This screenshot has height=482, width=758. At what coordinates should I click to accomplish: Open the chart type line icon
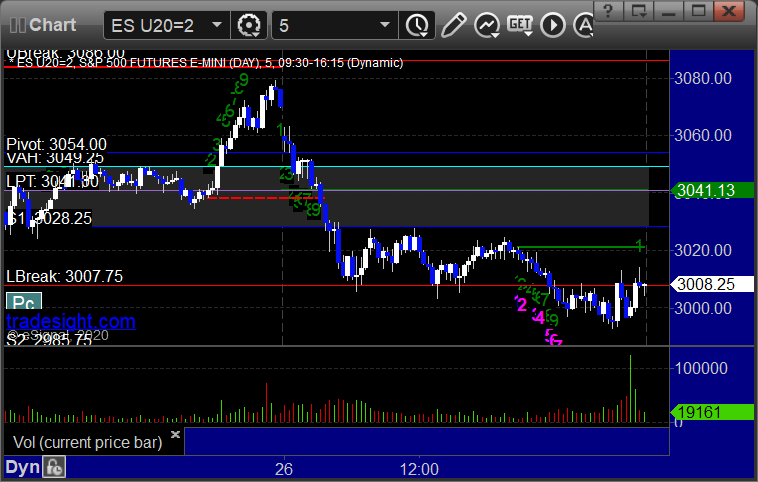[x=487, y=25]
